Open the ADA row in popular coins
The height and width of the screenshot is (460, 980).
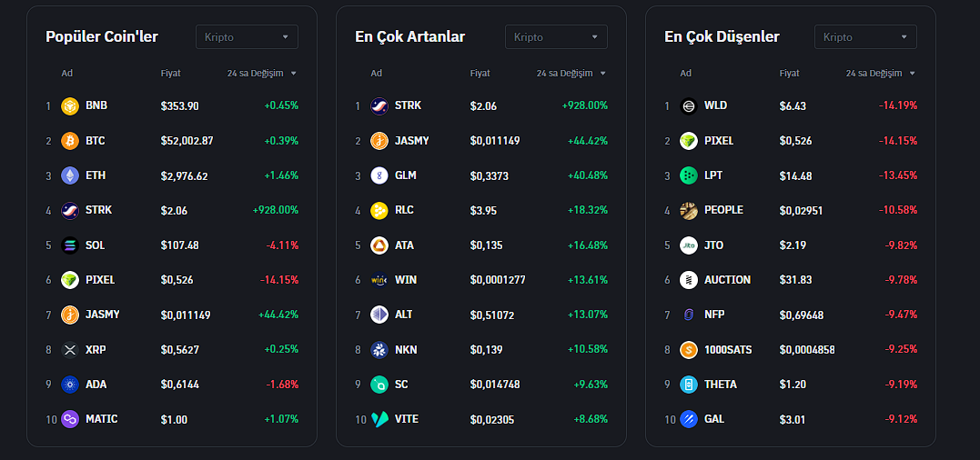171,385
